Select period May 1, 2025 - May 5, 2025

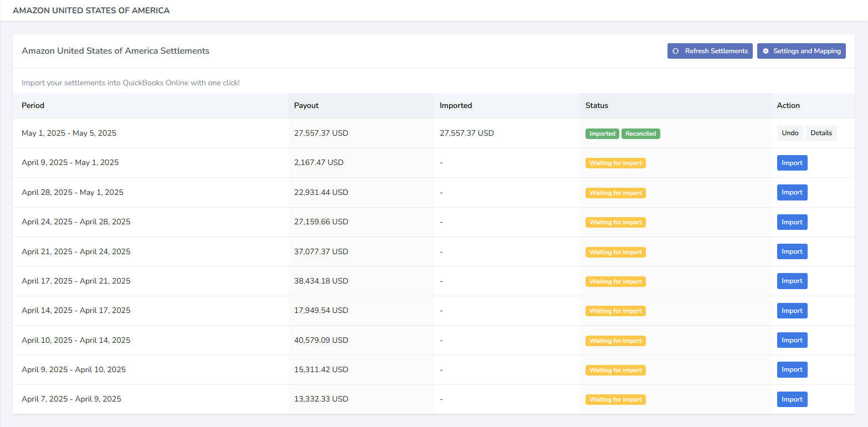point(69,133)
